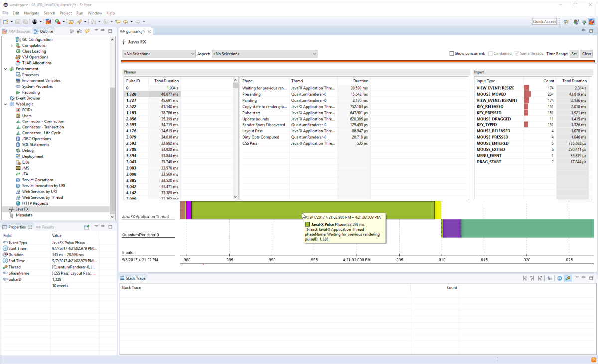
Task: Click the large green JavaFX Application Thread bar
Action: tap(313, 210)
